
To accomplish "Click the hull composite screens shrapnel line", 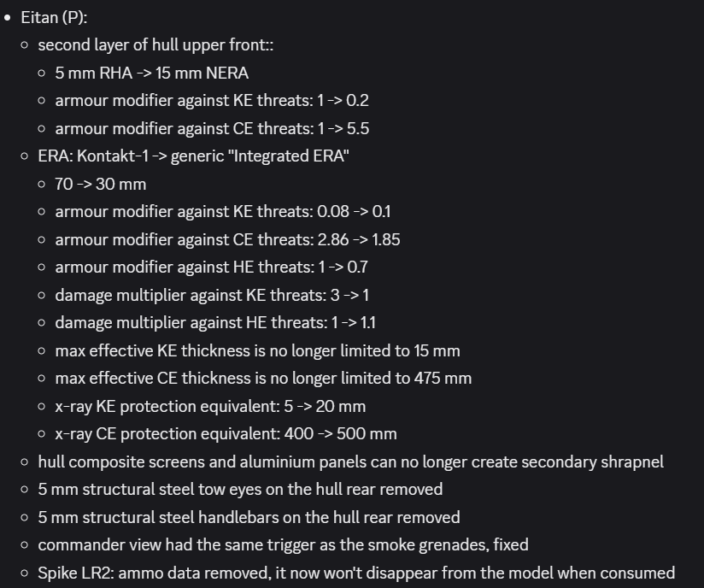I will (x=350, y=462).
